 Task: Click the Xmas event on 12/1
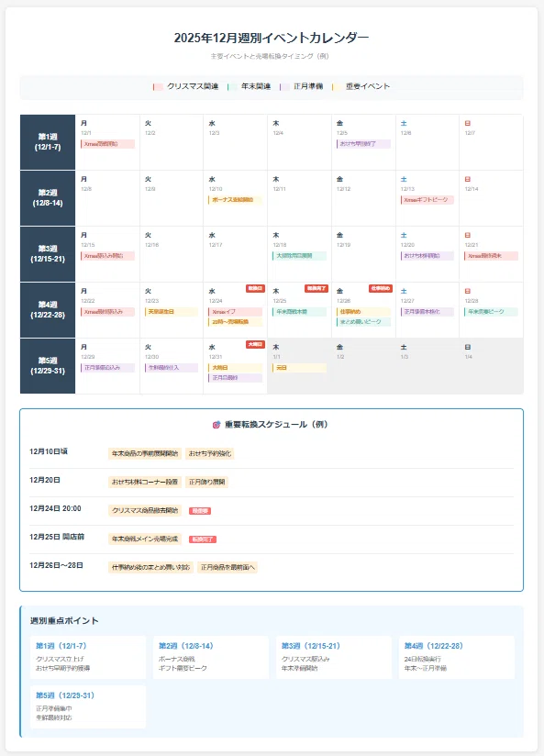tap(107, 144)
